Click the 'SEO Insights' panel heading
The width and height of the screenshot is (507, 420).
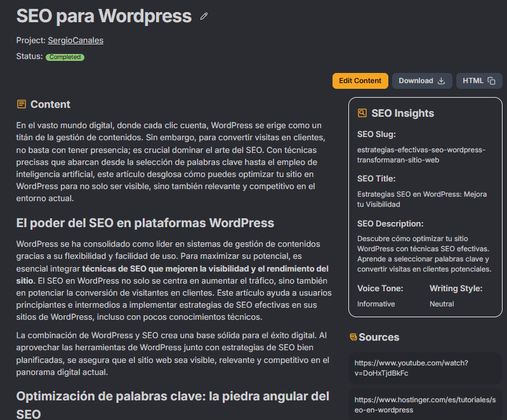(x=402, y=113)
